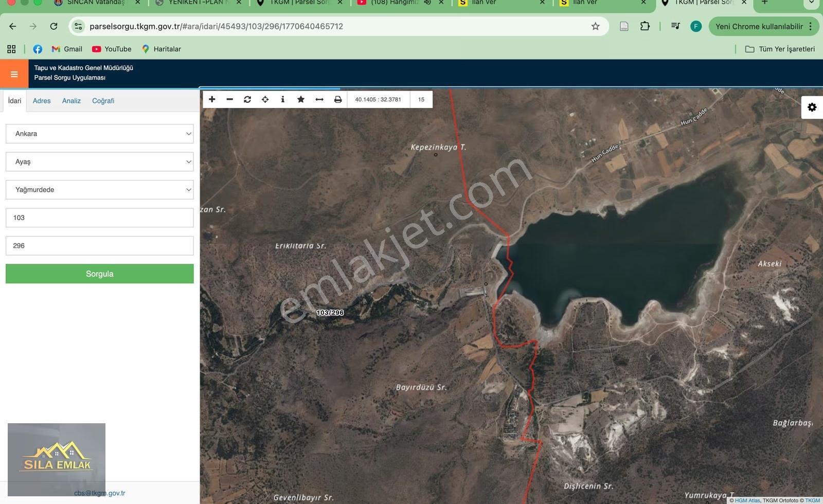Click the ada number field 103
Screen dimensions: 823x504
click(x=100, y=218)
